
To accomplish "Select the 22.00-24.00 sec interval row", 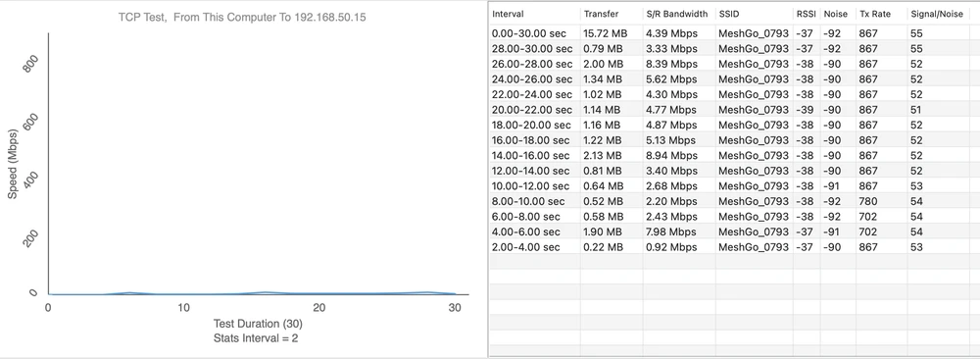I will click(x=734, y=94).
